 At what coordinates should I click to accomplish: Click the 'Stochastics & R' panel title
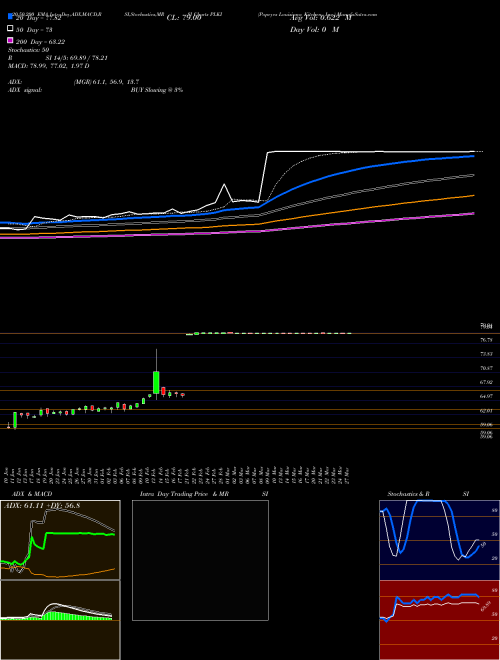[x=409, y=494]
